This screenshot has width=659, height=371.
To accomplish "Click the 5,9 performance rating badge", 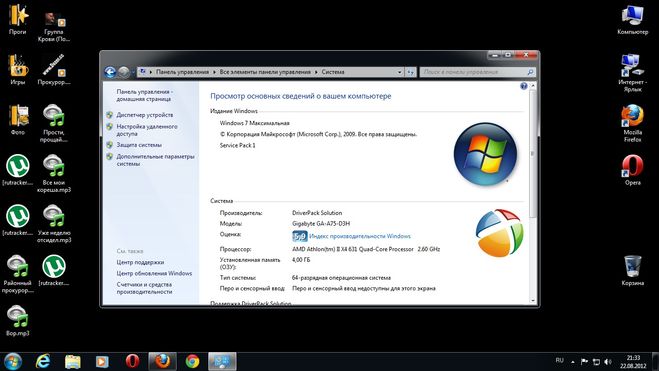I will [x=300, y=236].
